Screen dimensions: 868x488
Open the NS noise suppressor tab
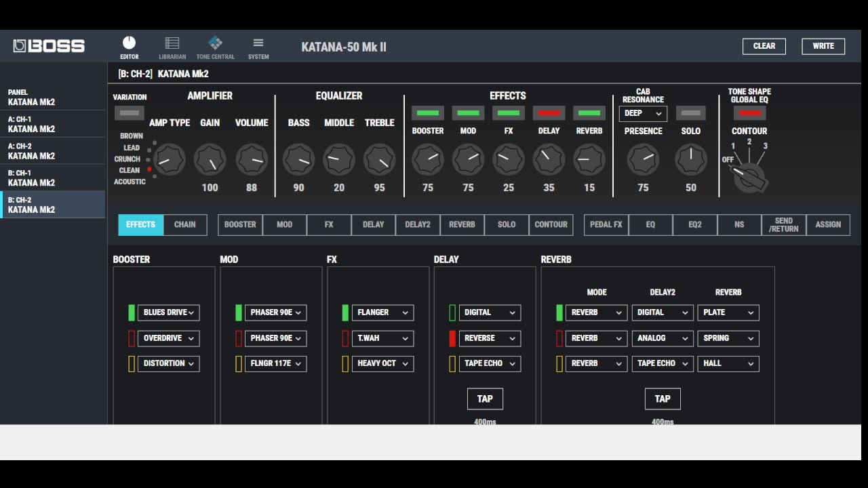pyautogui.click(x=739, y=224)
